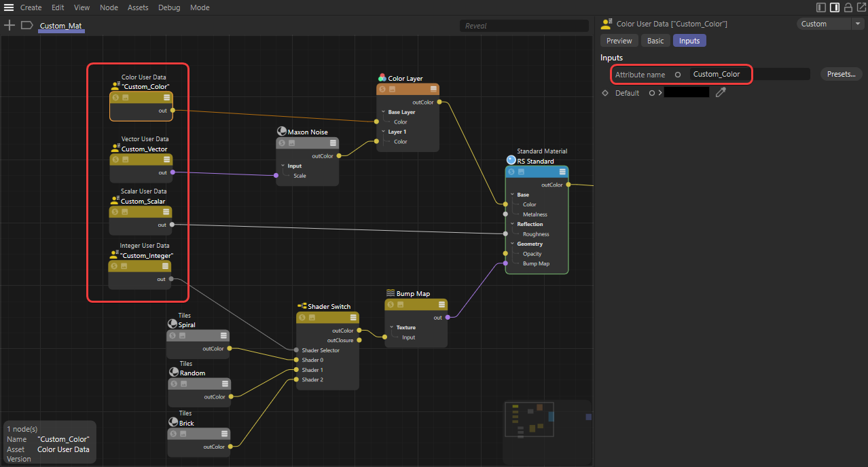Open the Assets menu
Image resolution: width=868 pixels, height=467 pixels.
[138, 7]
